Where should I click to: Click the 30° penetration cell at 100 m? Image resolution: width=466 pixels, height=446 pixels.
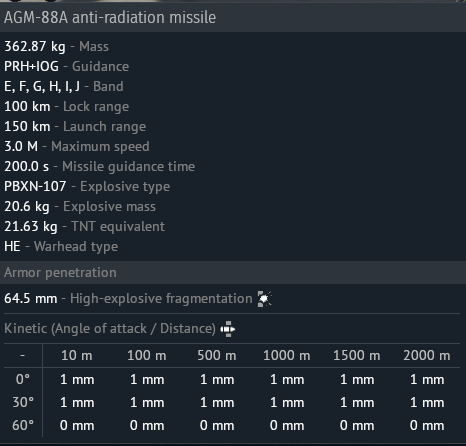pyautogui.click(x=147, y=403)
